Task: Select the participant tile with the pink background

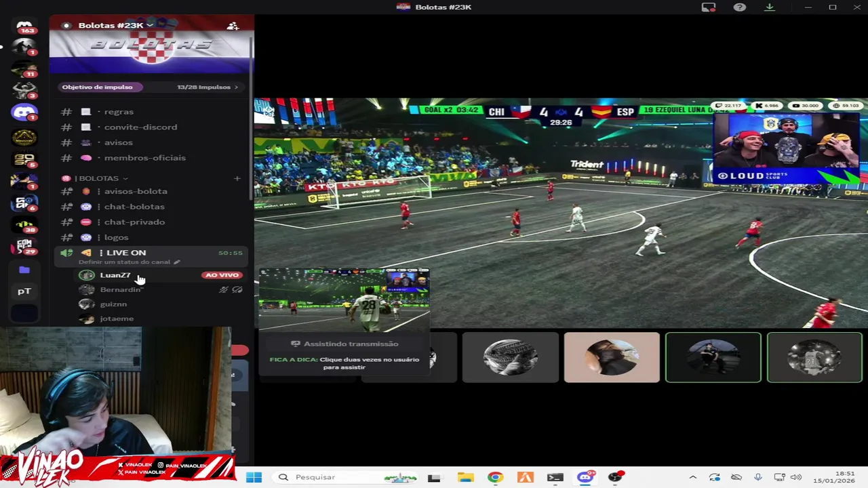Action: pyautogui.click(x=612, y=357)
